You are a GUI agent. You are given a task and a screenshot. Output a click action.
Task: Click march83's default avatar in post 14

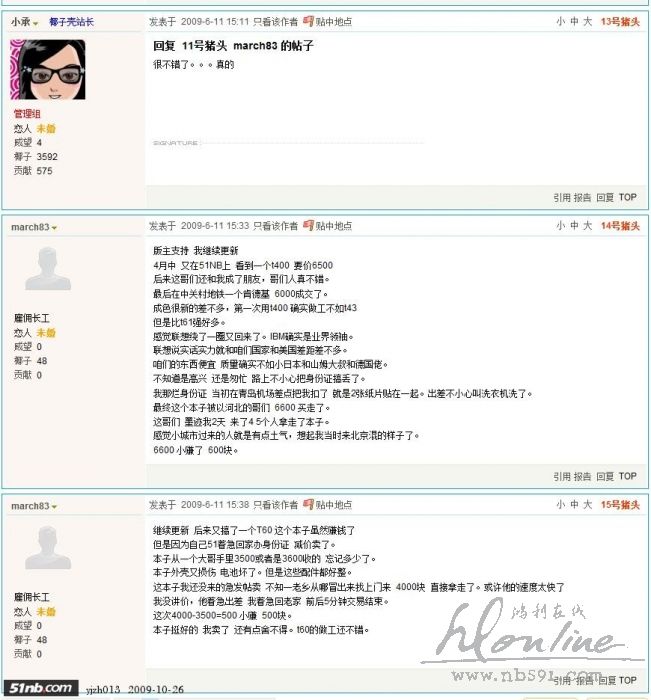tap(48, 268)
